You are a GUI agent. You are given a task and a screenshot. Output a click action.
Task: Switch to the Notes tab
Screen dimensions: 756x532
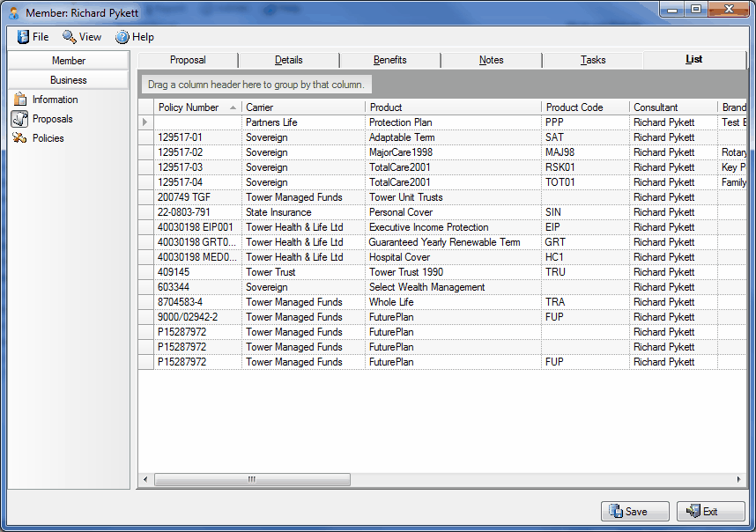pyautogui.click(x=492, y=60)
